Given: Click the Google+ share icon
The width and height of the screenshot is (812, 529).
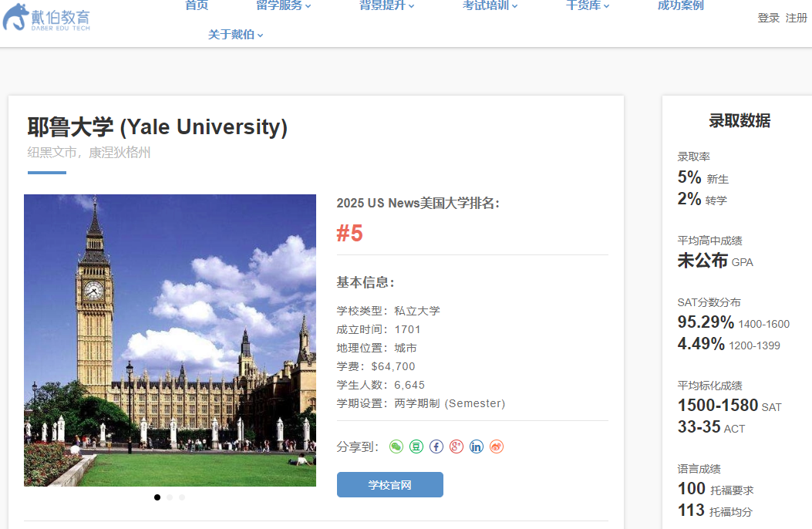Looking at the screenshot, I should pyautogui.click(x=456, y=446).
